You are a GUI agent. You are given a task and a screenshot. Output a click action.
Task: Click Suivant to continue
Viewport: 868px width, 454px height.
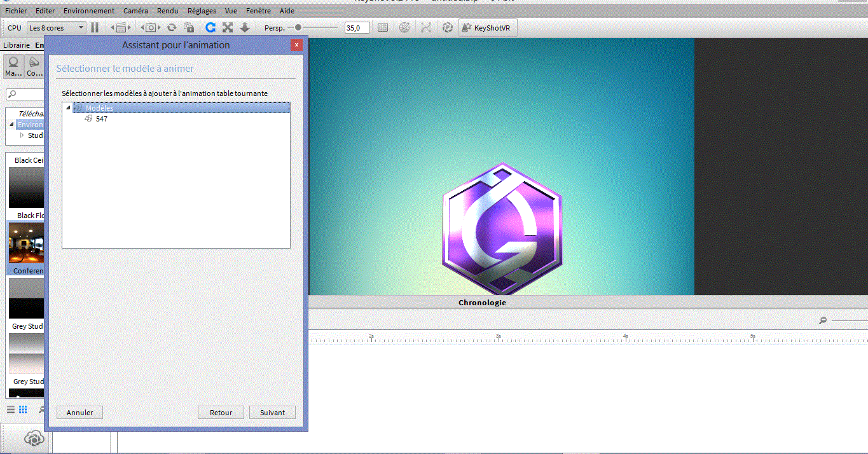tap(272, 413)
